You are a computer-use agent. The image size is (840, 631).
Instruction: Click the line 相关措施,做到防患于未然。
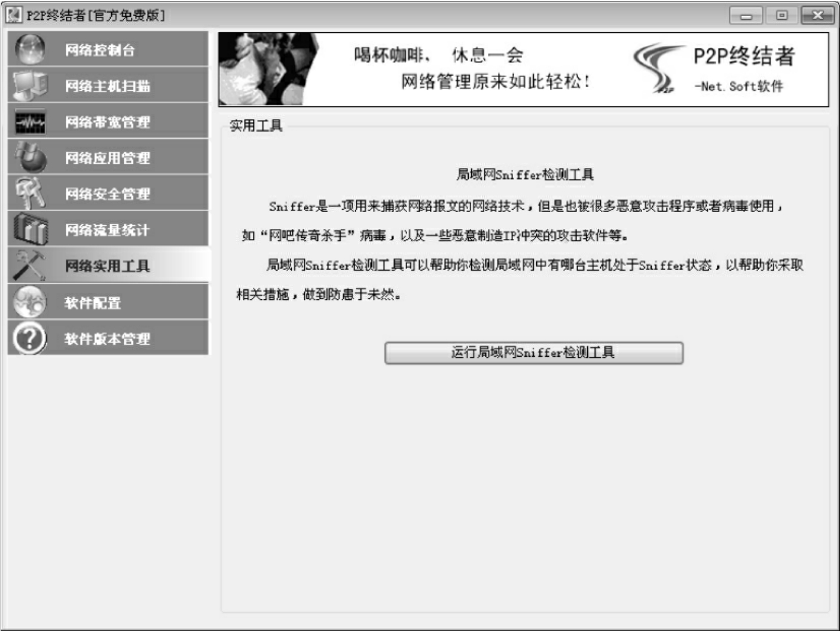coord(318,295)
